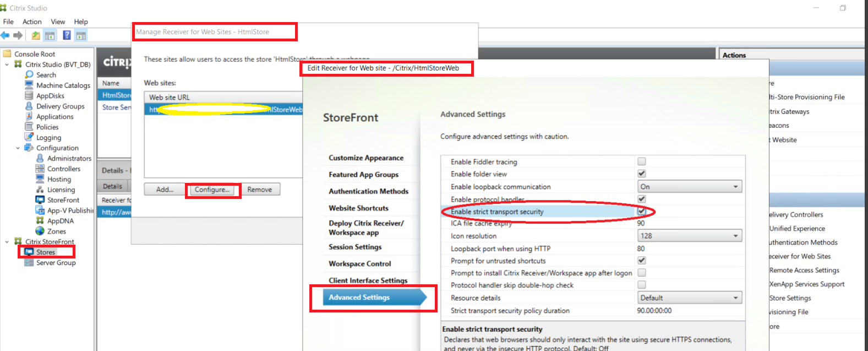Click the Logging icon in tree
The height and width of the screenshot is (351, 868).
[x=29, y=137]
